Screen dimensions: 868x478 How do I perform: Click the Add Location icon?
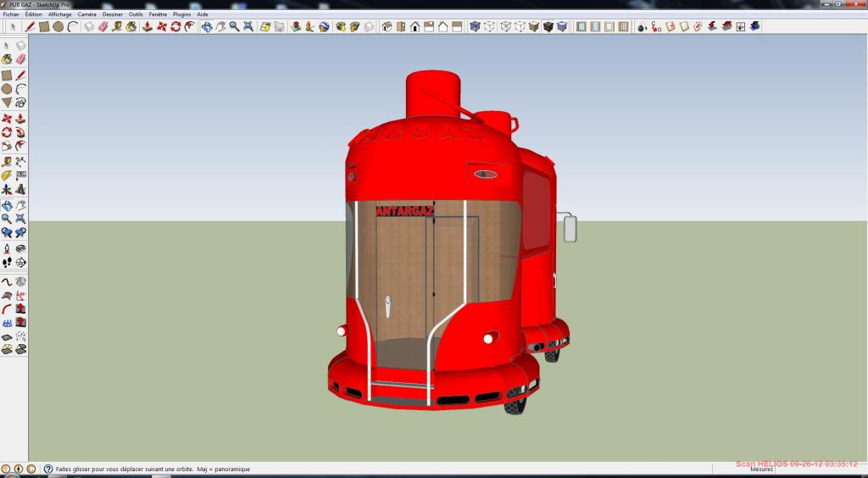265,26
